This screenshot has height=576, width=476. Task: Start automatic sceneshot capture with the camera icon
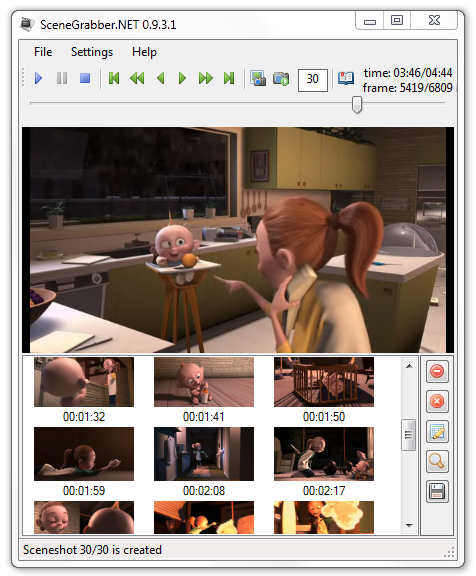click(281, 78)
